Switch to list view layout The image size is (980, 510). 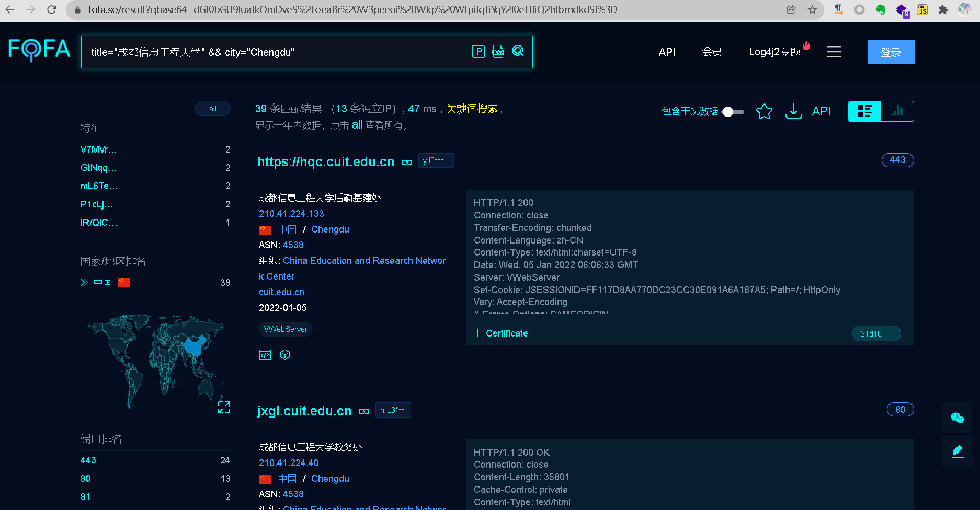point(864,111)
